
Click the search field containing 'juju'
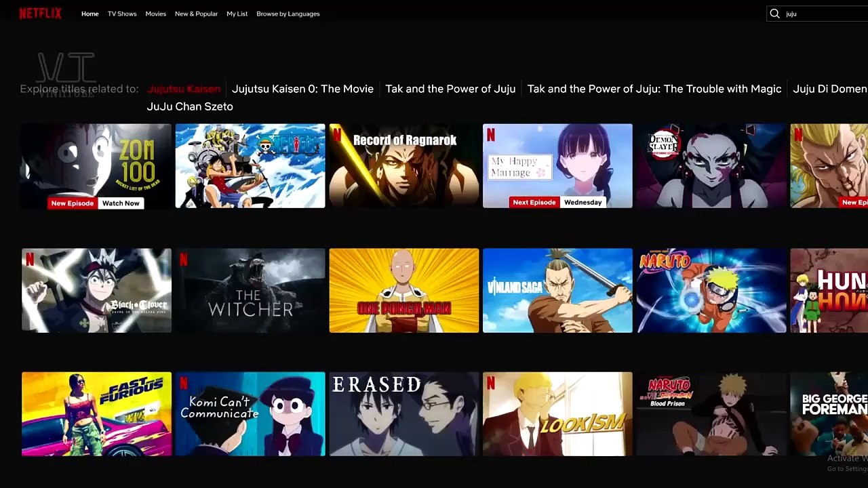tap(817, 14)
